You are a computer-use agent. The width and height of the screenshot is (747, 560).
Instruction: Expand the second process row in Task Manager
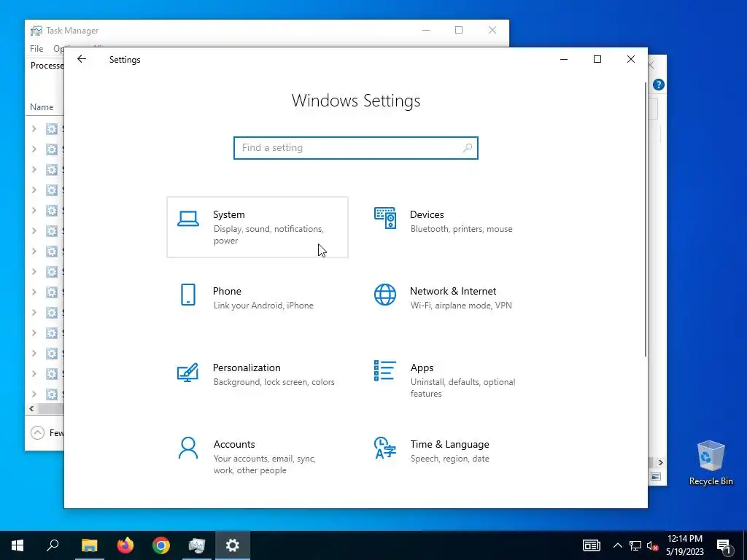pyautogui.click(x=34, y=149)
